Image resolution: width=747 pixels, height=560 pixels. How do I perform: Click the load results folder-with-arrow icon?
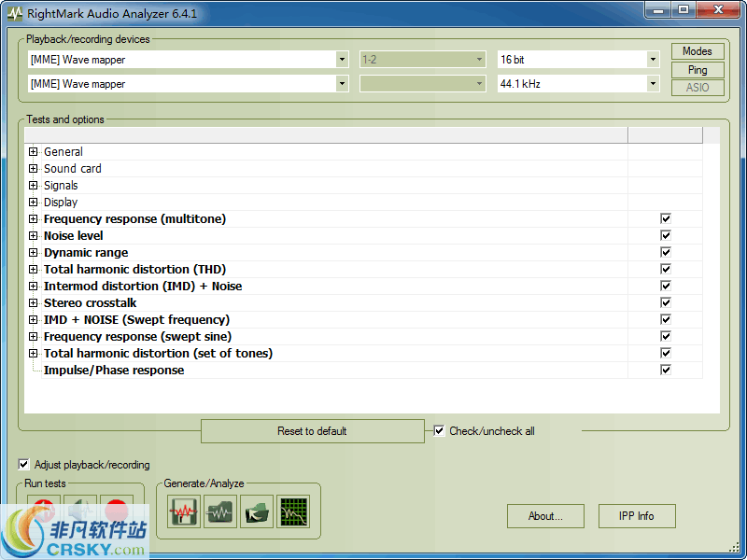click(257, 511)
